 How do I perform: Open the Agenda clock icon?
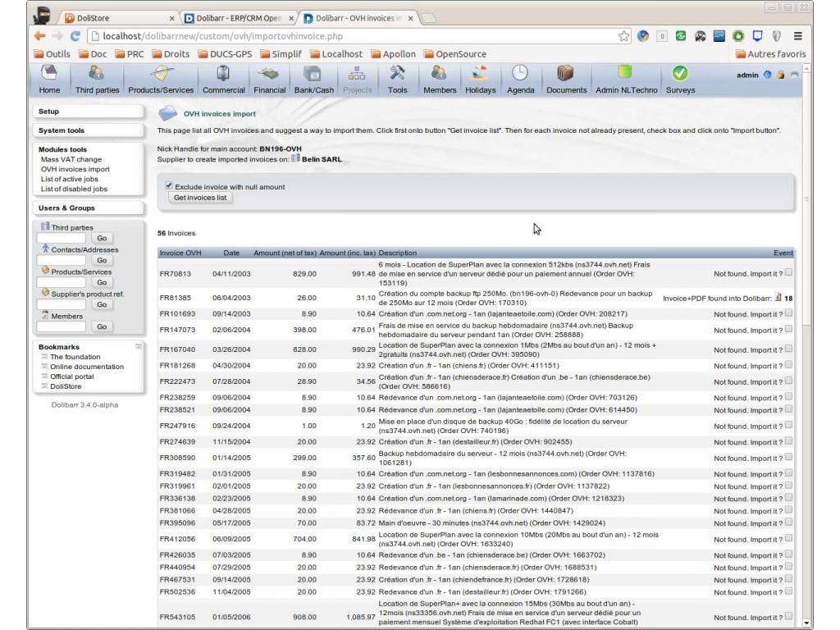pos(519,73)
